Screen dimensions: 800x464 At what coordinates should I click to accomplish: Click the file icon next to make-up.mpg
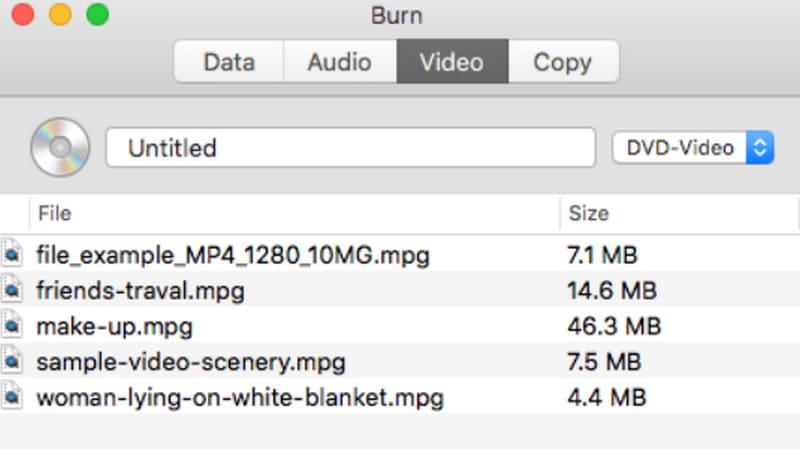pos(12,325)
